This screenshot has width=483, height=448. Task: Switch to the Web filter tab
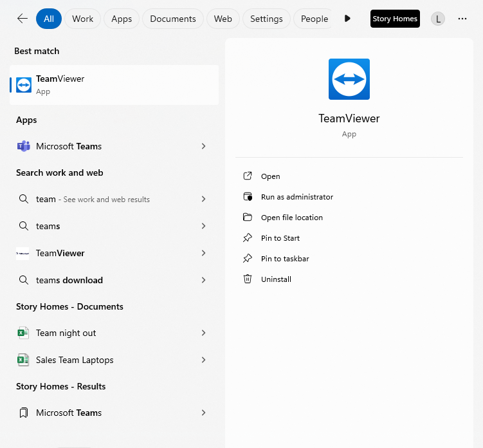click(x=223, y=19)
